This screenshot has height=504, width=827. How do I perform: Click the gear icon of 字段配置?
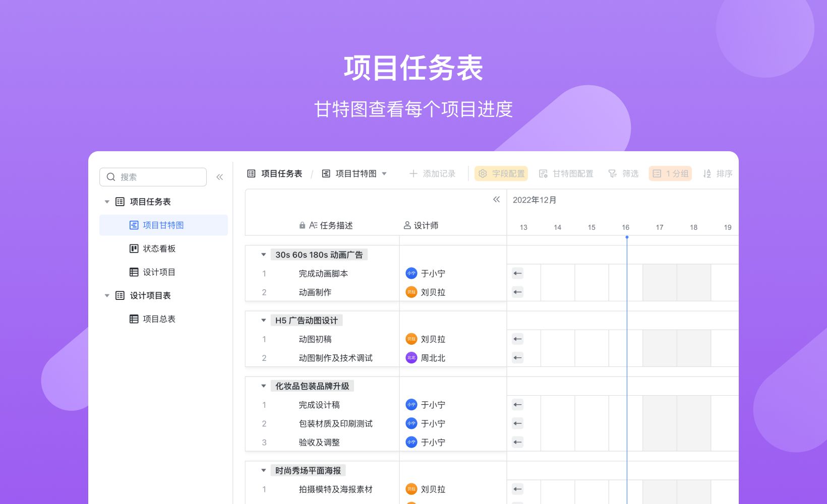point(483,173)
